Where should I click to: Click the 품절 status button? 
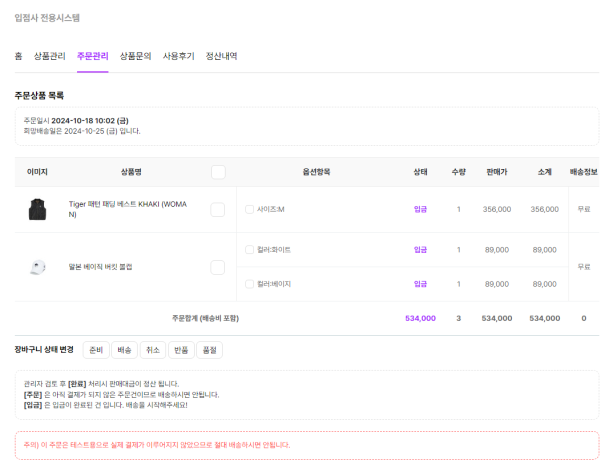[x=210, y=350]
